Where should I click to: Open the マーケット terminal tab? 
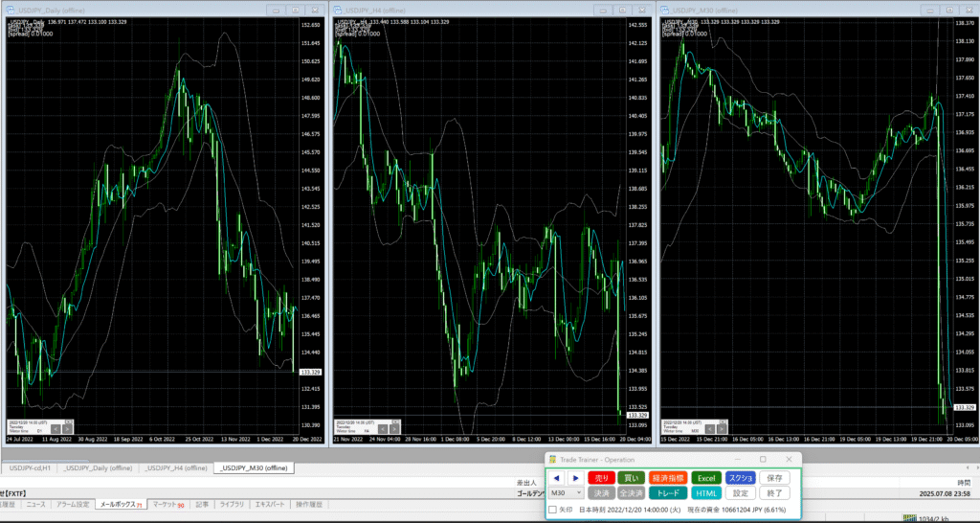(x=168, y=504)
